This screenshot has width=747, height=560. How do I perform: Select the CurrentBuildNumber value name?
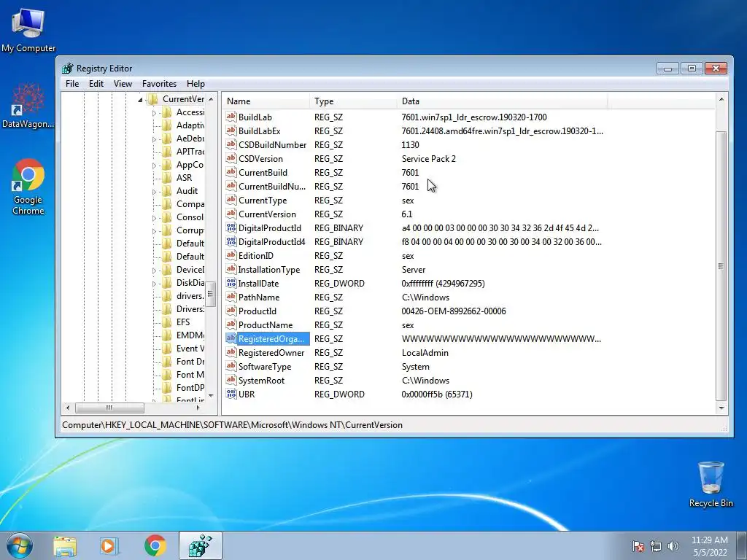click(x=272, y=186)
